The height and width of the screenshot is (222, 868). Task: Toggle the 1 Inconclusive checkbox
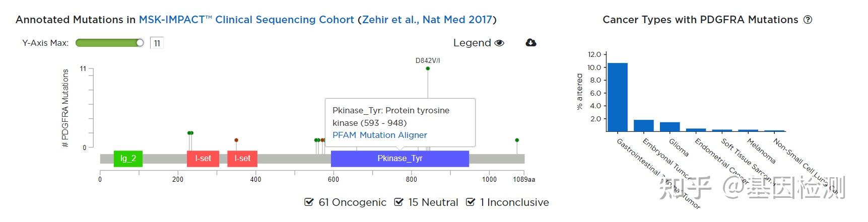click(x=471, y=202)
